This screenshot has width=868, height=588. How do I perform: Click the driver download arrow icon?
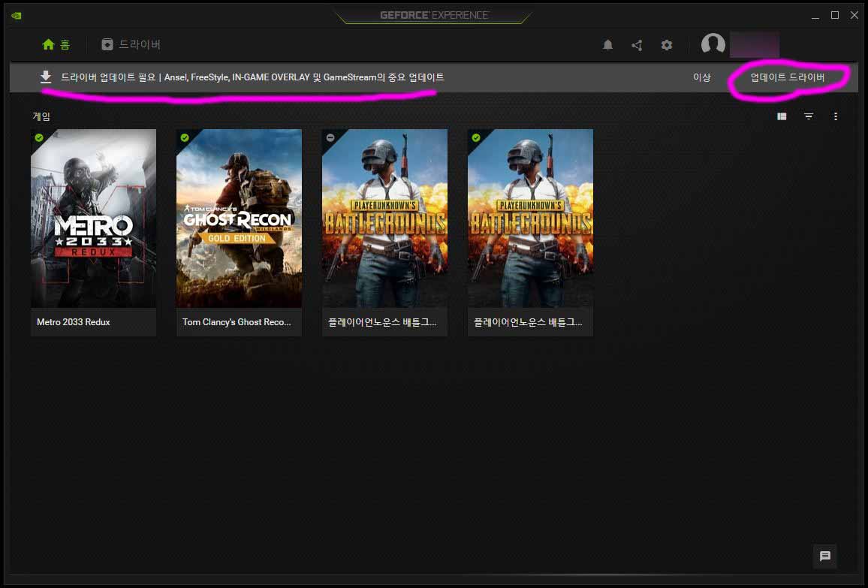(46, 77)
